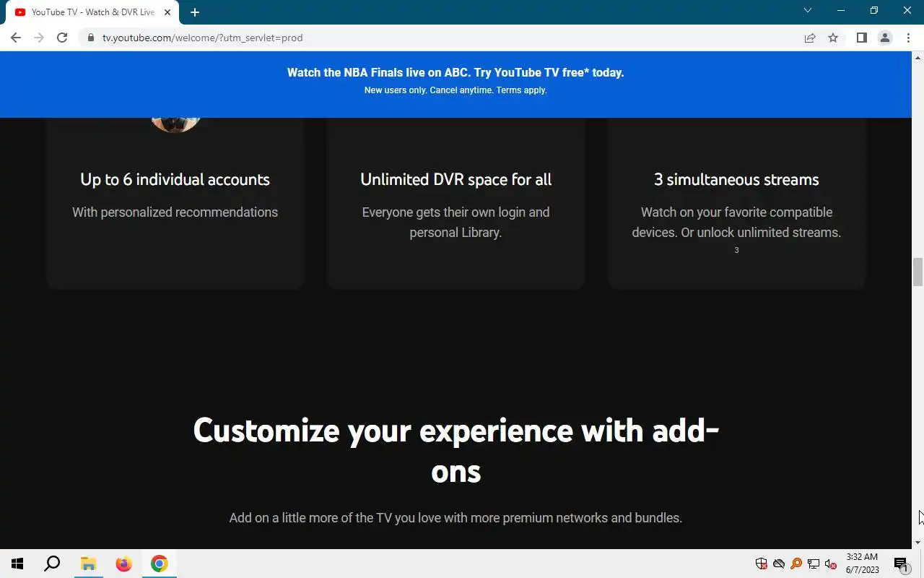Launch Firefox from the taskbar
924x578 pixels.
(123, 564)
